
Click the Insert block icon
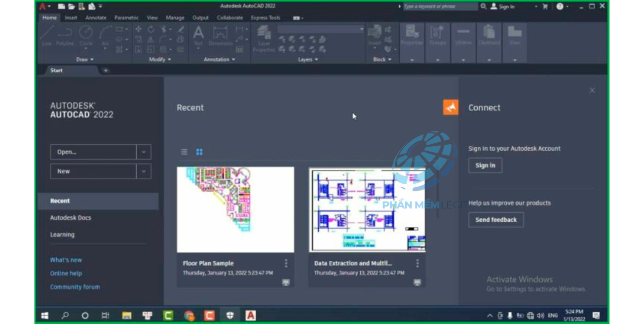[375, 36]
